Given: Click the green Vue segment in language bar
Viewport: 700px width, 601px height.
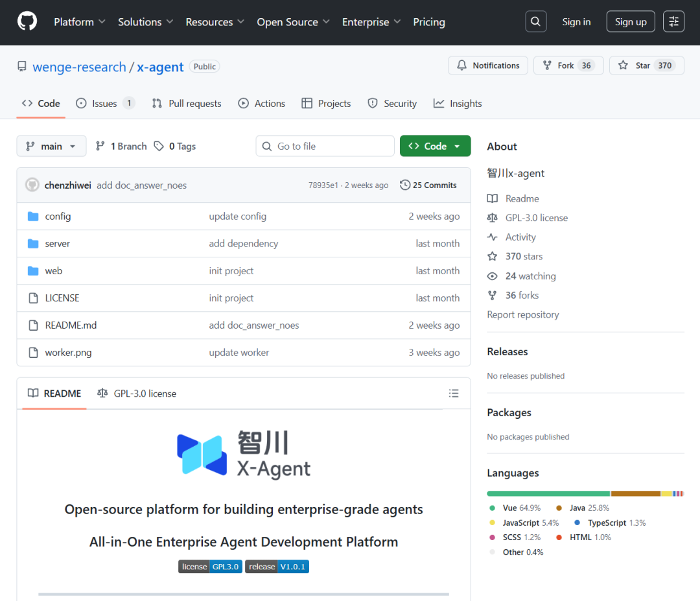Looking at the screenshot, I should click(x=548, y=493).
